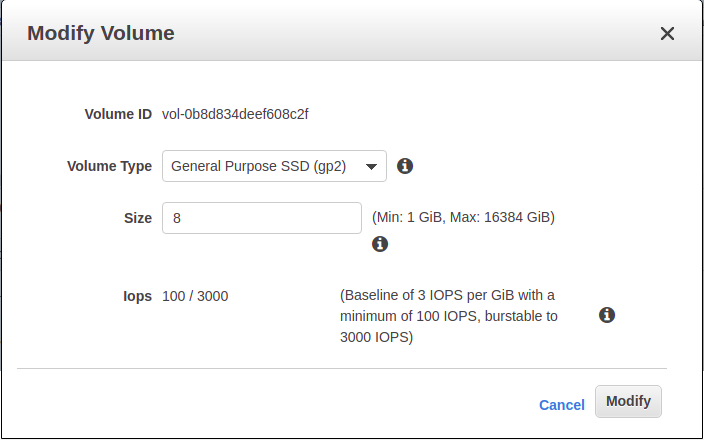Click the Iops label
704x440 pixels.
(137, 296)
